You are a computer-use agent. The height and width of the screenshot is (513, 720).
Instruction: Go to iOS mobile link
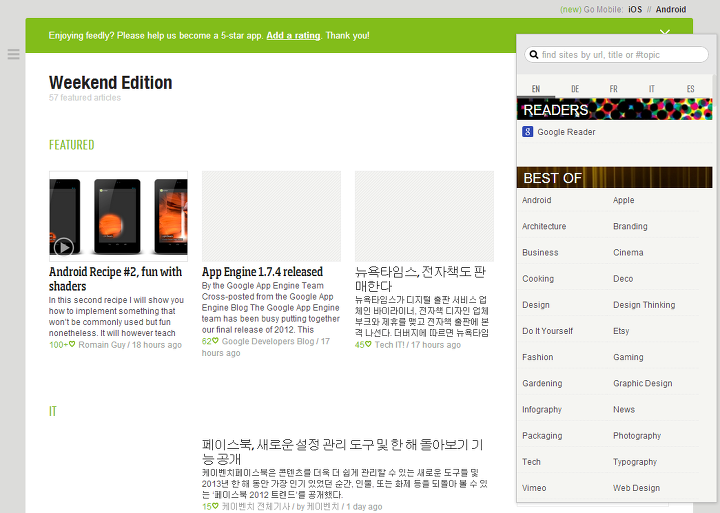(x=635, y=9)
